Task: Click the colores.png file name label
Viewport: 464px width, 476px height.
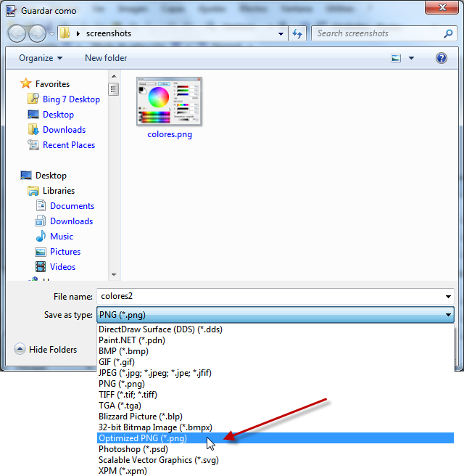Action: click(170, 134)
